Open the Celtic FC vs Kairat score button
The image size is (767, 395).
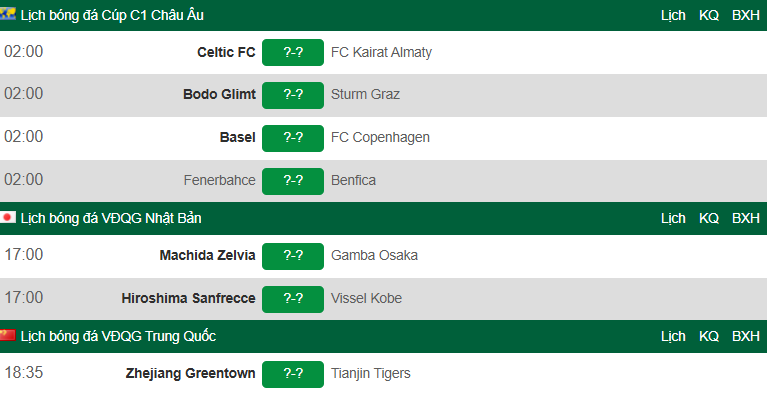point(293,52)
